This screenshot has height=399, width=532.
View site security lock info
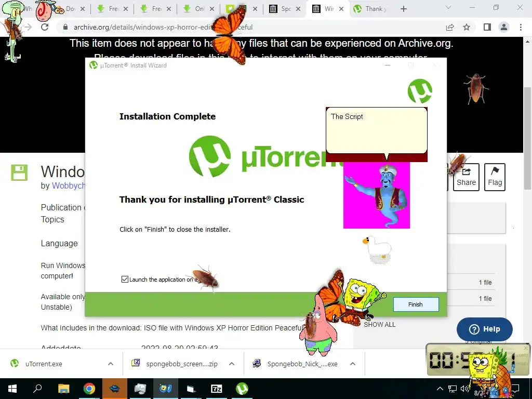tap(65, 27)
